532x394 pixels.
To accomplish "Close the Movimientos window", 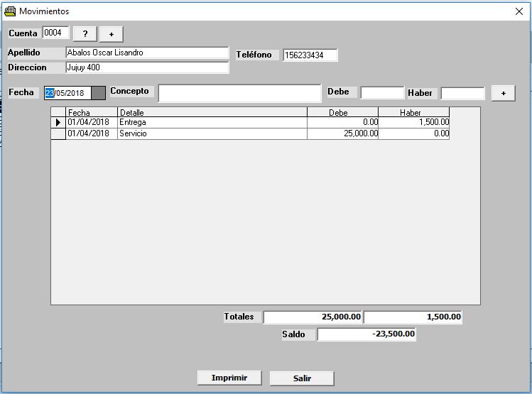I will point(518,11).
